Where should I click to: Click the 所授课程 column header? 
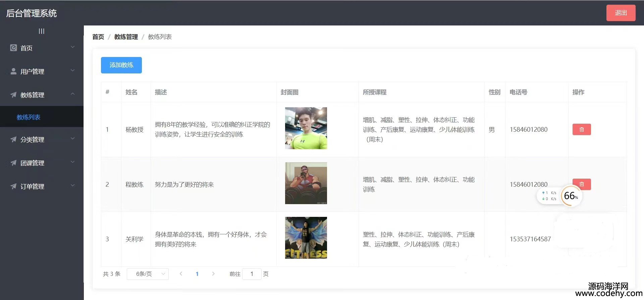coord(375,92)
